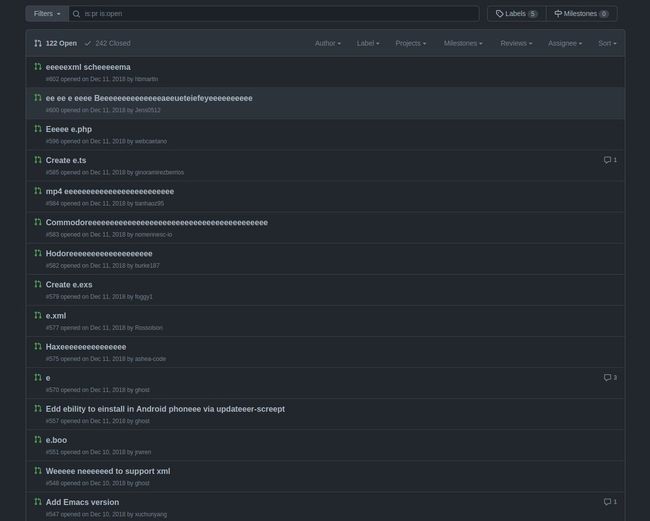
Task: Click the pull request icon next to 'e.xml'
Action: coord(38,315)
